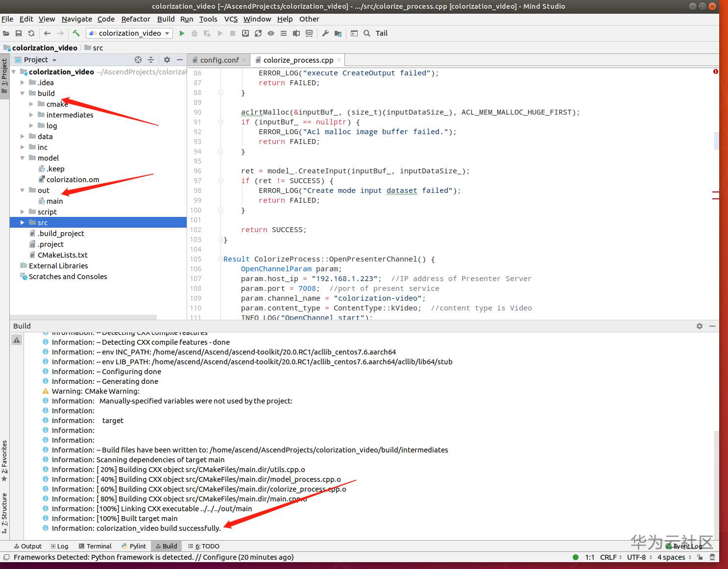Open the Pylint tool window tab
Viewport: 728px width, 569px height.
(x=133, y=546)
